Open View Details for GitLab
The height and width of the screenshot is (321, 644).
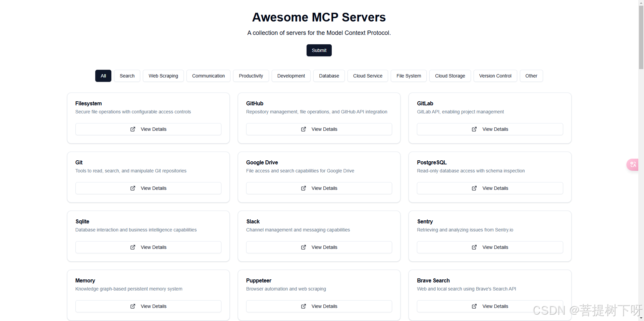(490, 129)
